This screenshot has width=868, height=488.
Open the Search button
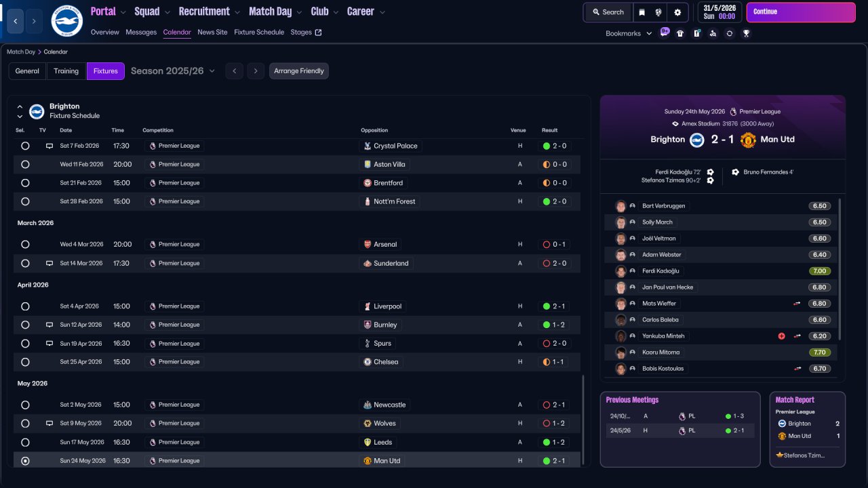click(x=608, y=12)
